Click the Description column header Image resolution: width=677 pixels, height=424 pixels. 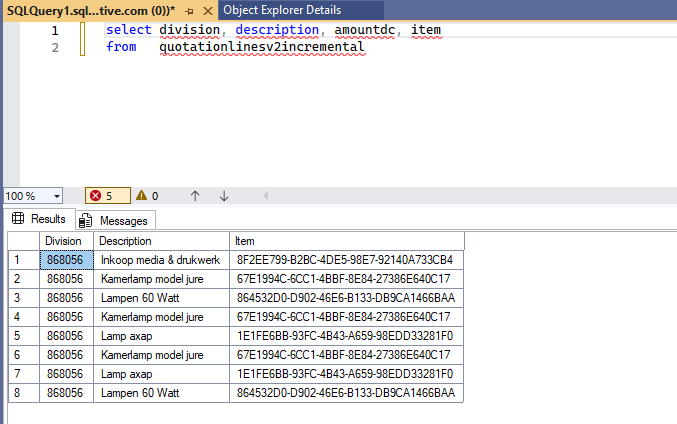click(x=161, y=241)
